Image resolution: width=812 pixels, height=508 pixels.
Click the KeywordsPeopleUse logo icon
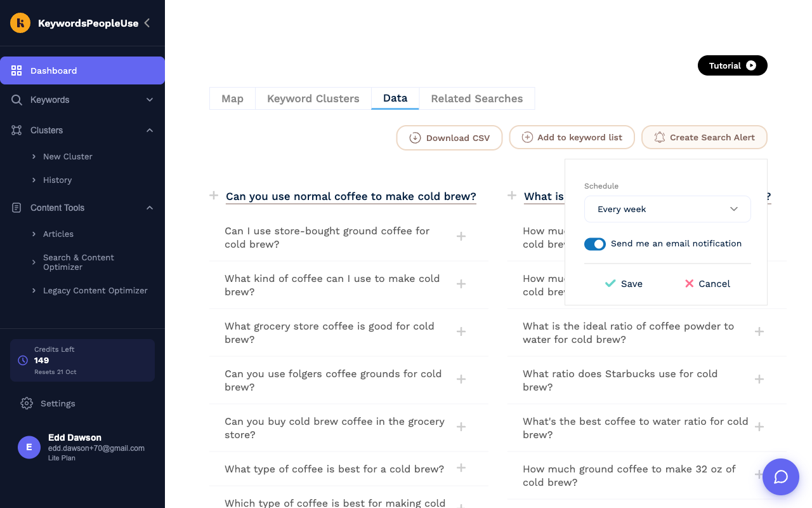click(x=20, y=23)
